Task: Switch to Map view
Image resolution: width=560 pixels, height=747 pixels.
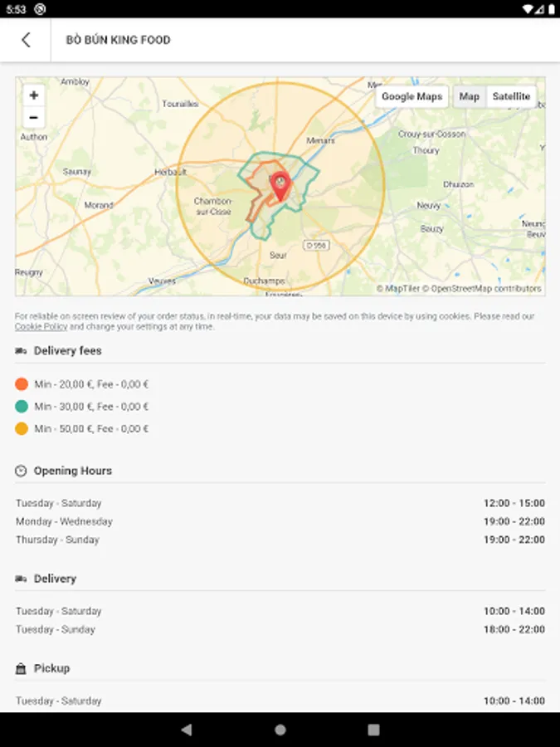Action: click(x=469, y=97)
